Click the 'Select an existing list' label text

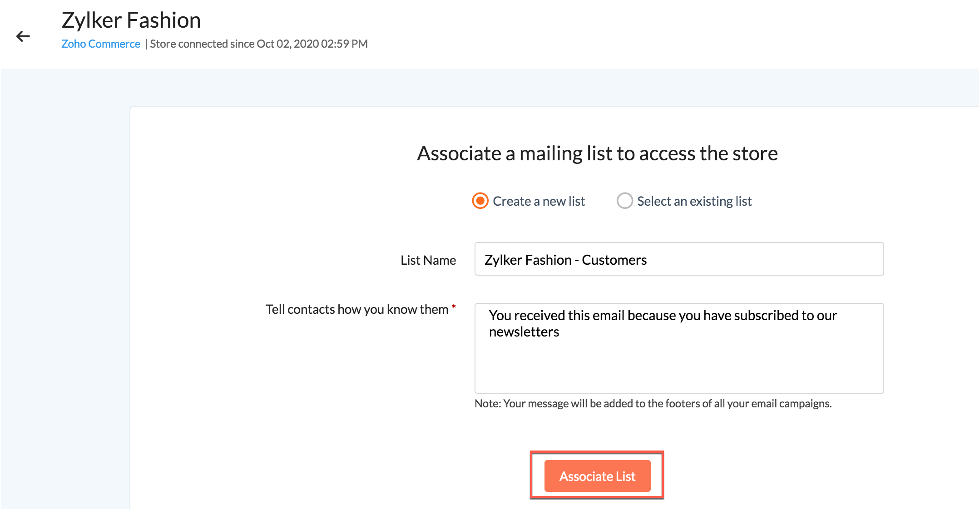pos(694,201)
